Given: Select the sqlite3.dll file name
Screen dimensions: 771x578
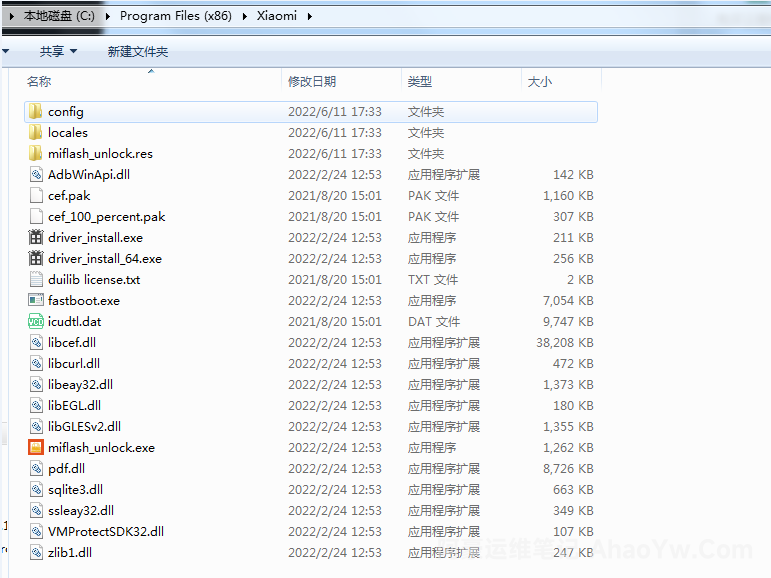Looking at the screenshot, I should [x=75, y=489].
